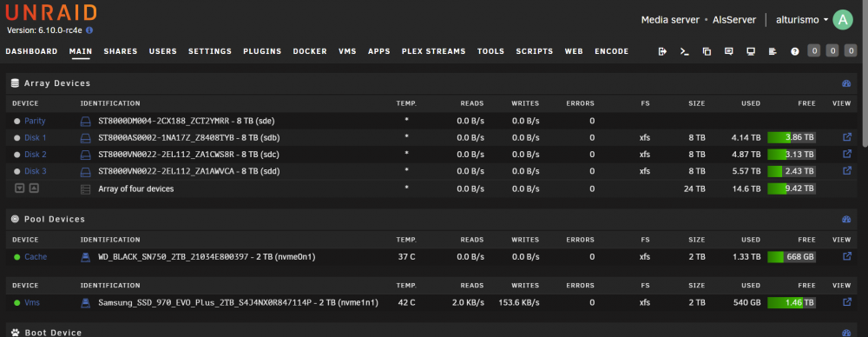Click the Parity disk status indicator
The image size is (868, 337).
click(x=17, y=121)
